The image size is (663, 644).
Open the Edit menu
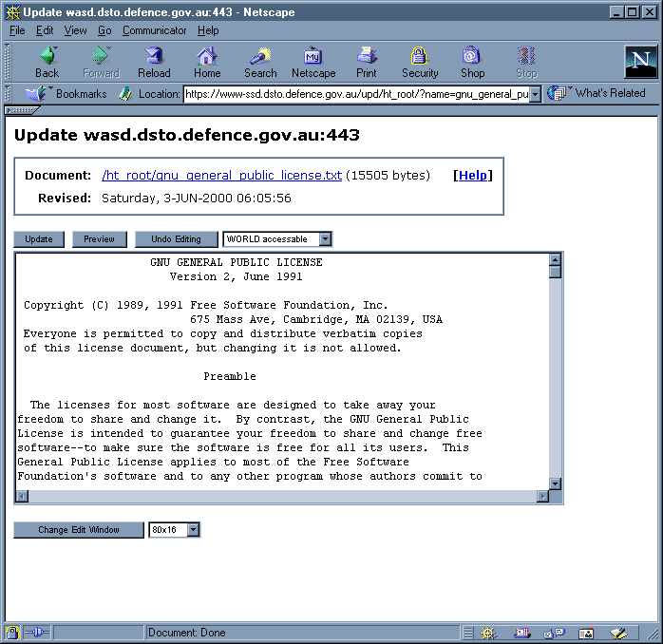click(45, 30)
